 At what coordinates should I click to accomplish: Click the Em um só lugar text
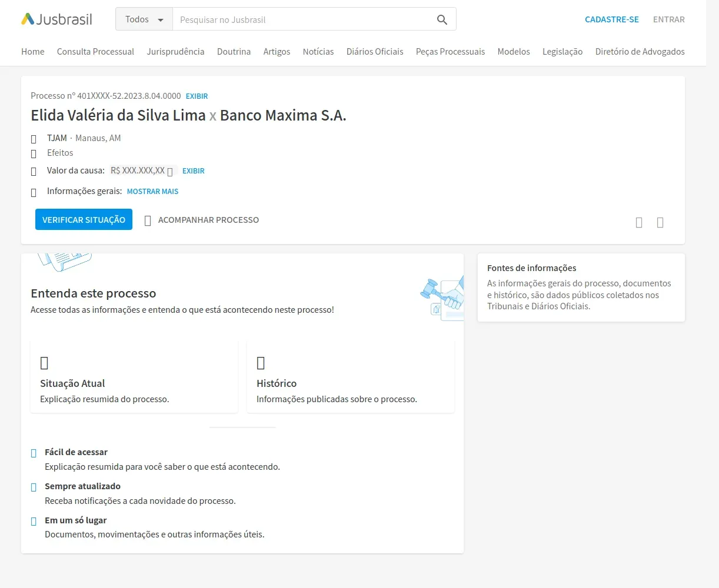coord(76,520)
